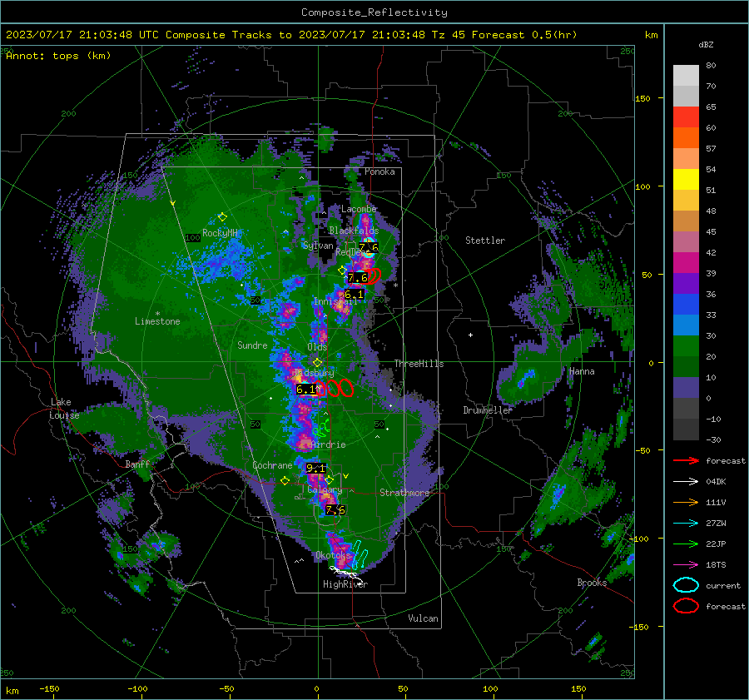Screen dimensions: 749x700
Task: Click the ThreeHills city label
Action: point(419,364)
